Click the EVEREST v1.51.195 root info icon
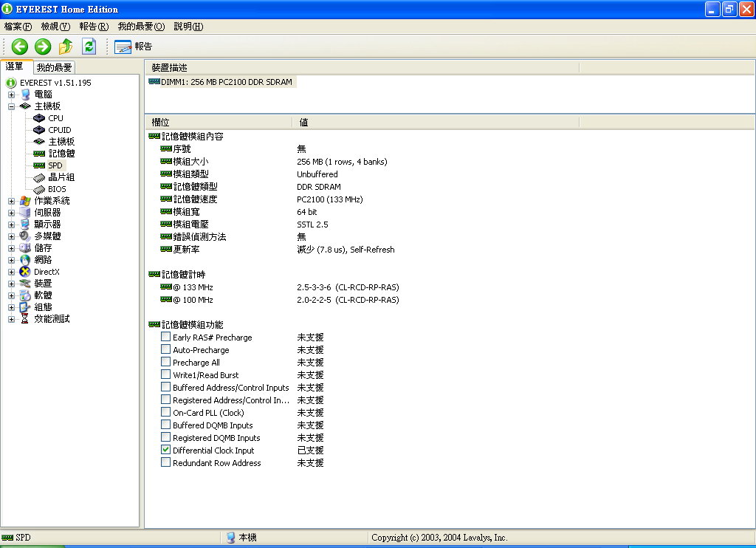Viewport: 756px width, 548px height. (11, 83)
